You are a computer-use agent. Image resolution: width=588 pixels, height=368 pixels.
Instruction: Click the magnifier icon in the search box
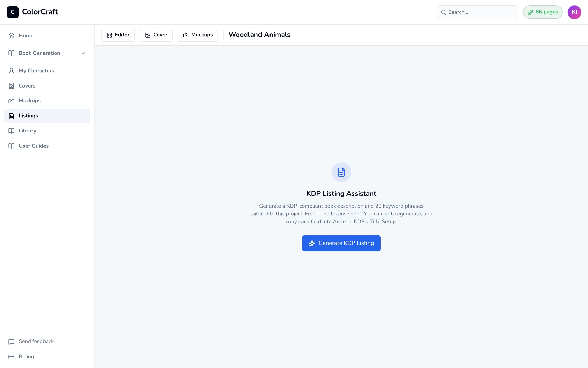(443, 12)
